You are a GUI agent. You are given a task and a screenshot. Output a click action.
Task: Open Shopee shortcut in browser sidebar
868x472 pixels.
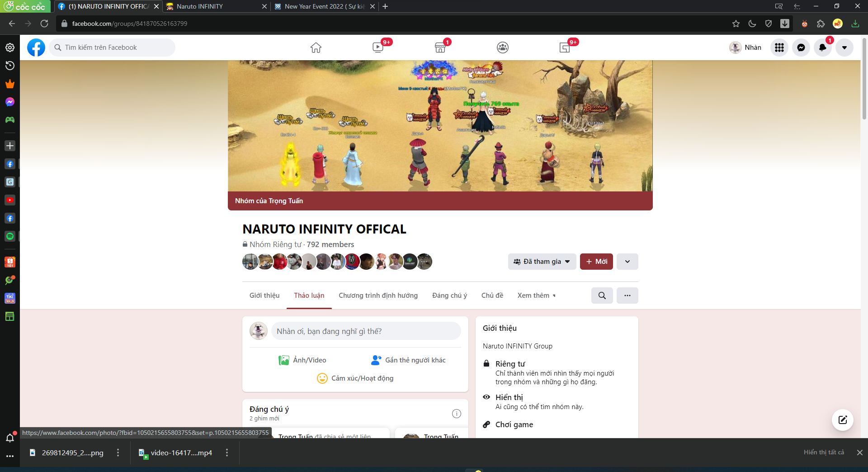(x=10, y=262)
